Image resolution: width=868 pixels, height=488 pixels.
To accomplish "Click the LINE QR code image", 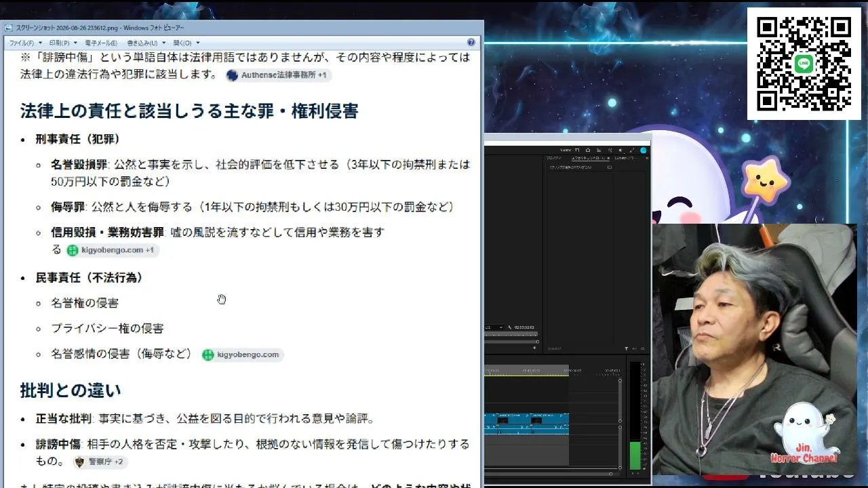I will (x=804, y=64).
